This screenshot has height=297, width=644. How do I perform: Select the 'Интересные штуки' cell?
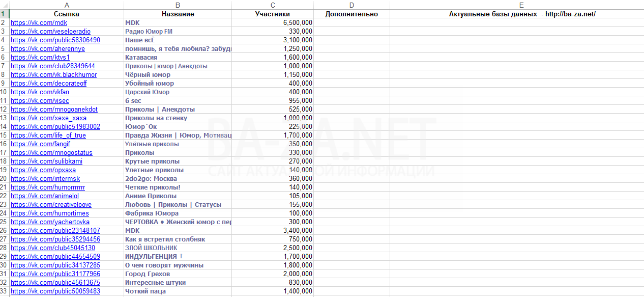(178, 282)
